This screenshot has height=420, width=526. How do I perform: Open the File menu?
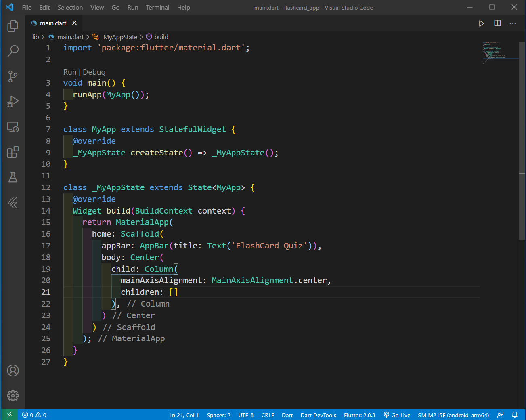27,7
